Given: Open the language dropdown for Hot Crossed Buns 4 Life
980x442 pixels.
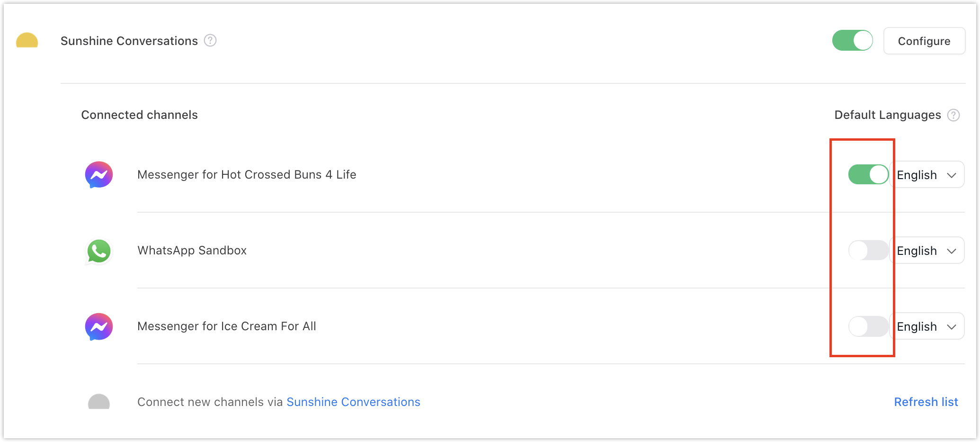Looking at the screenshot, I should pyautogui.click(x=927, y=174).
